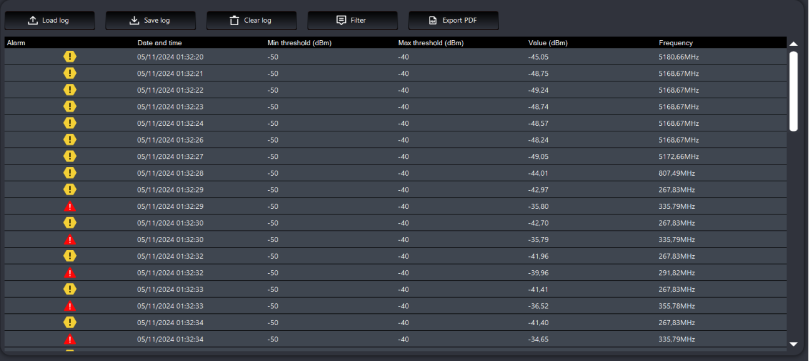Sort by Min threshold (dBm) column header
Viewport: 810px width, 361px height.
[299, 43]
